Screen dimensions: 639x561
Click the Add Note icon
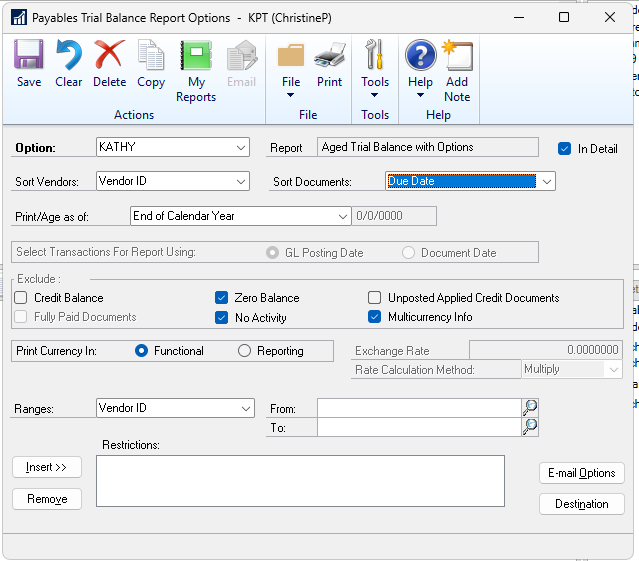tap(457, 55)
